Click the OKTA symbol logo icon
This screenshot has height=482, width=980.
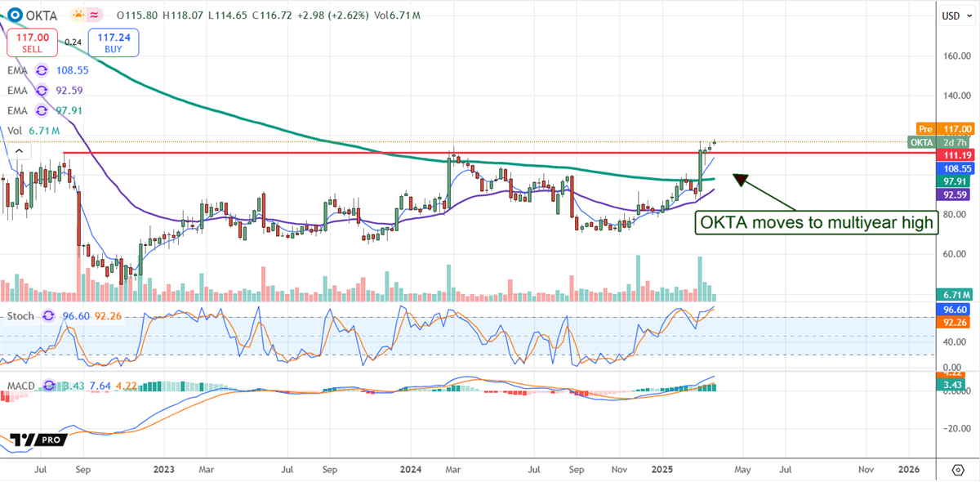click(x=16, y=15)
